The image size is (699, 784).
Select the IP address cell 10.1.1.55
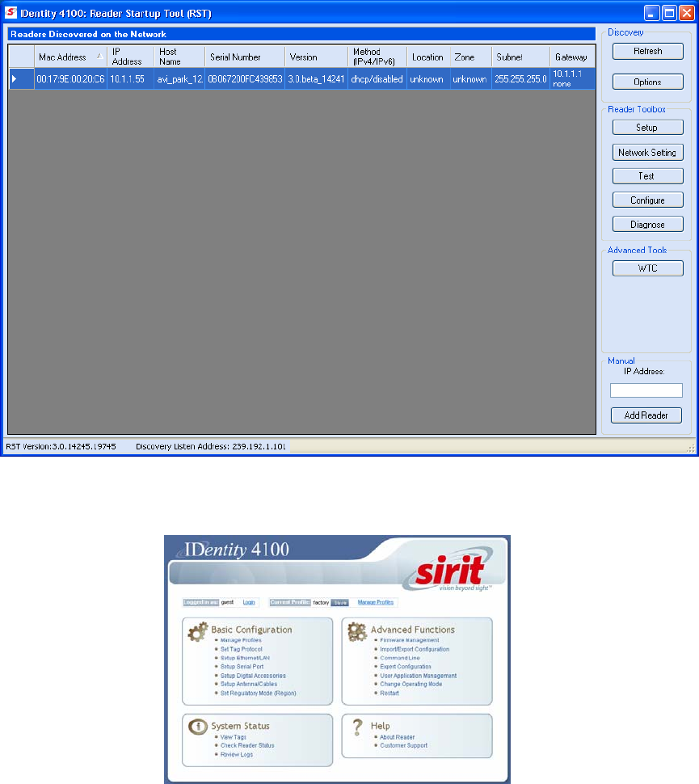pyautogui.click(x=130, y=79)
